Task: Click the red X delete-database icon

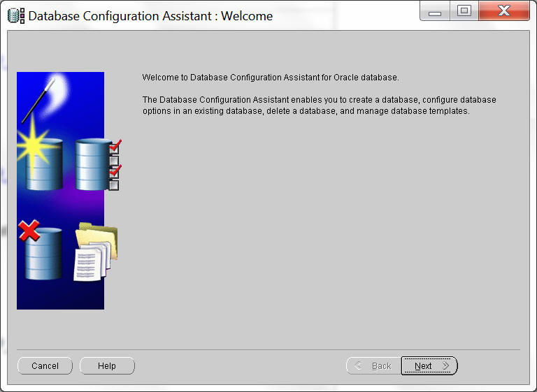Action: tap(29, 231)
